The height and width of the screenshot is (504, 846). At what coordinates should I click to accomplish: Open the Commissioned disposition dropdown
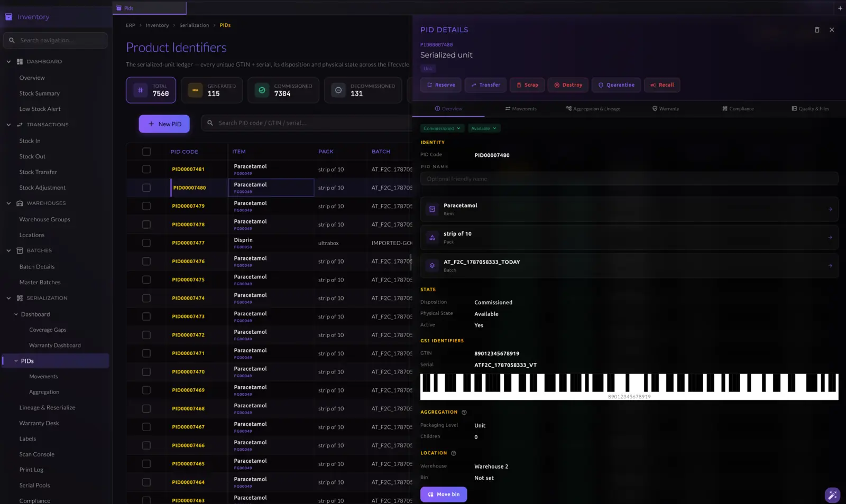pyautogui.click(x=442, y=128)
